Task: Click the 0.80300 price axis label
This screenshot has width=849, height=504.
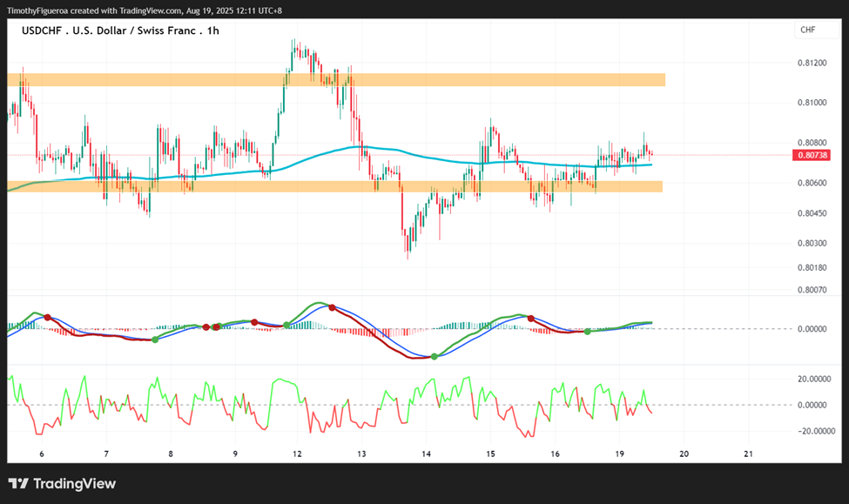Action: (812, 243)
